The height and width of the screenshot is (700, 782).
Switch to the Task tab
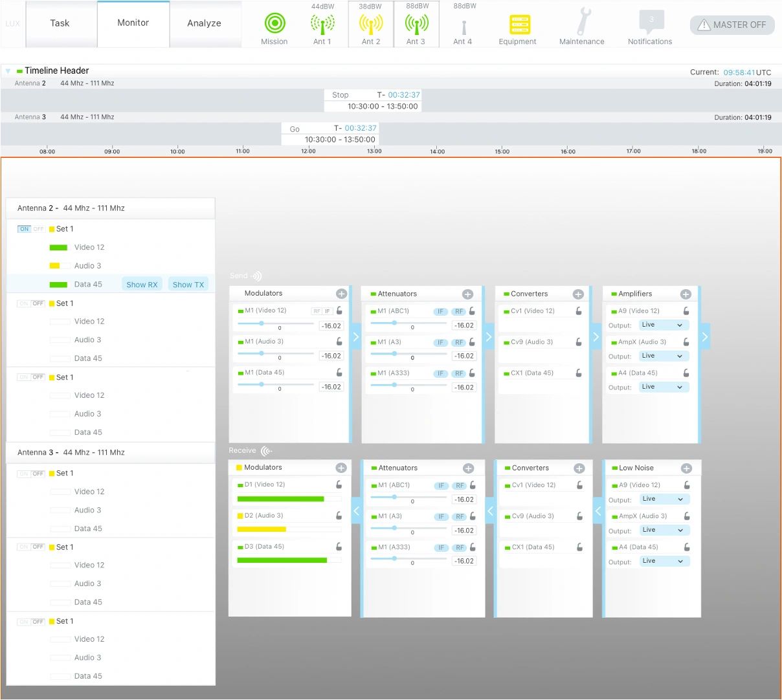pyautogui.click(x=60, y=24)
